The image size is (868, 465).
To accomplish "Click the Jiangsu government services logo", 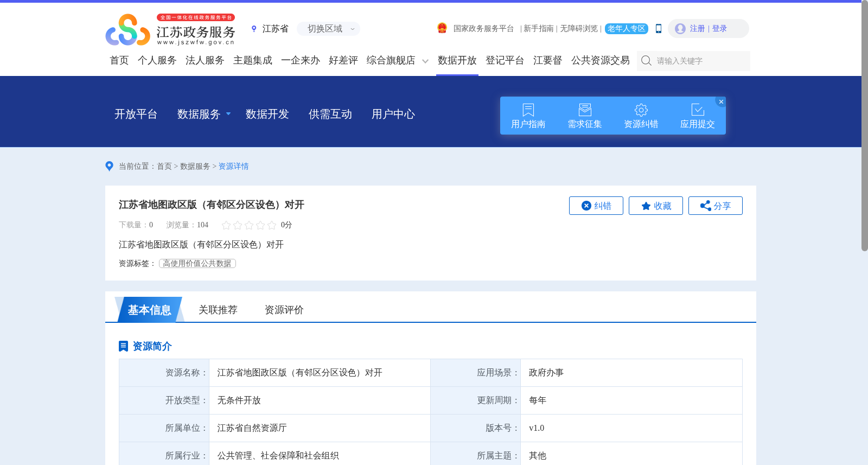I will (x=170, y=29).
